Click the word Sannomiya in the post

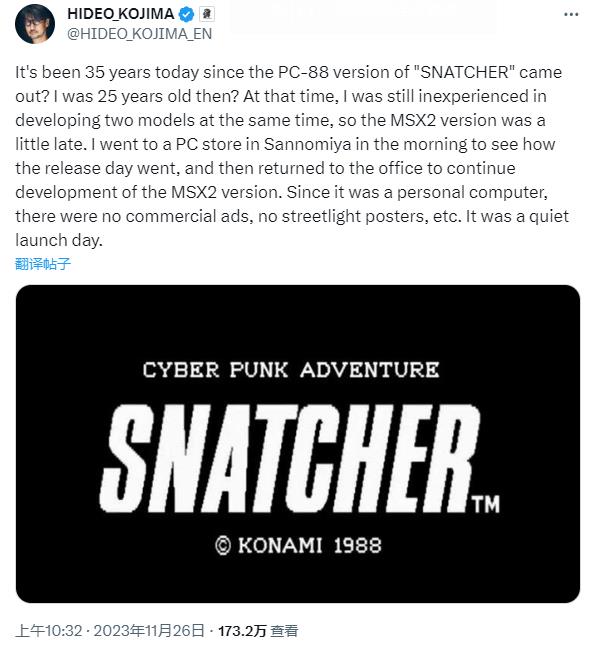[307, 144]
